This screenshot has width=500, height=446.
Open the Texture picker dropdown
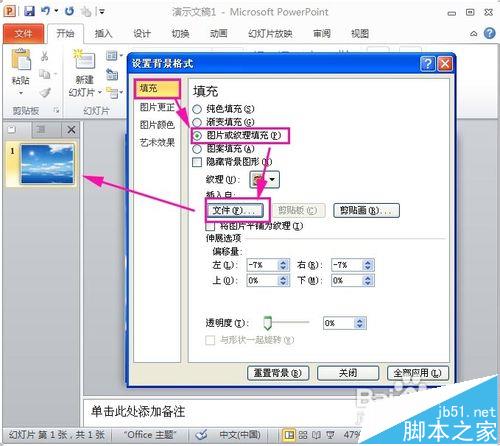tap(264, 180)
